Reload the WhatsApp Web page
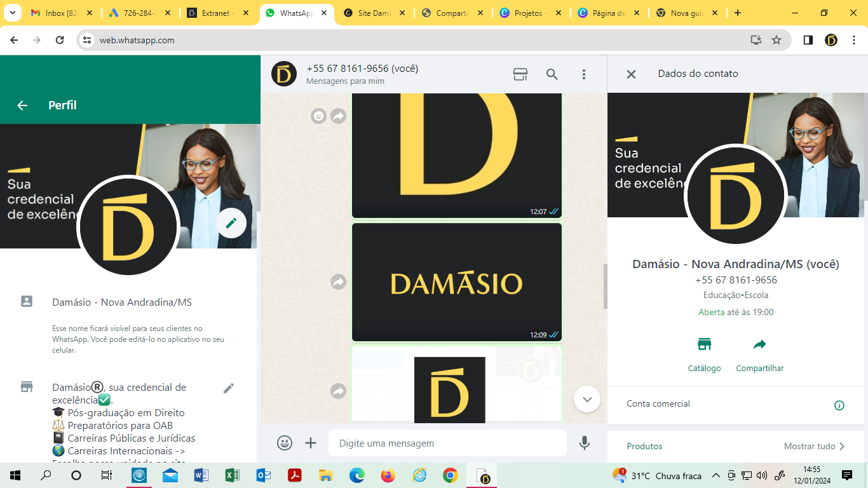Image resolution: width=868 pixels, height=488 pixels. pos(60,40)
